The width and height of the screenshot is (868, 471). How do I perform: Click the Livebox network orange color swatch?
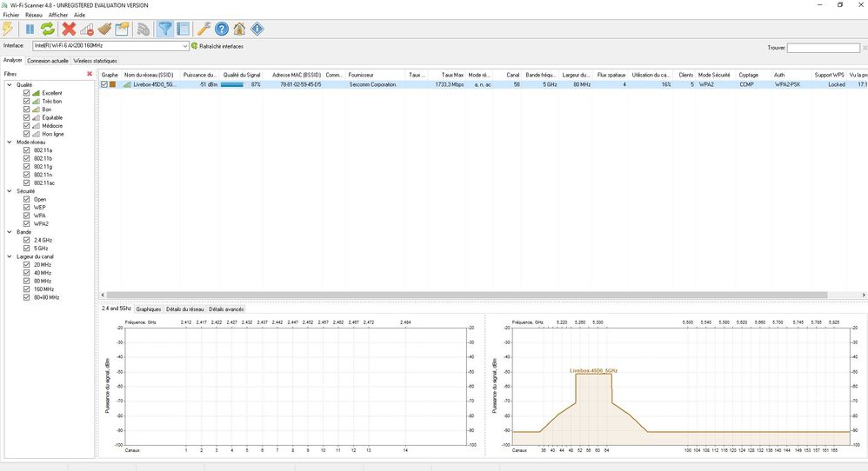coord(112,84)
